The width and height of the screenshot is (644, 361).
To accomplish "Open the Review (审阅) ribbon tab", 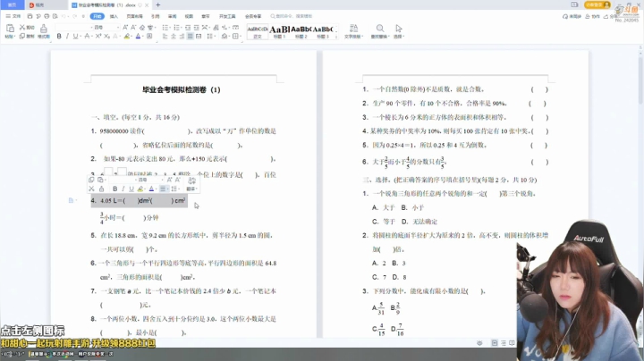I will 172,16.
